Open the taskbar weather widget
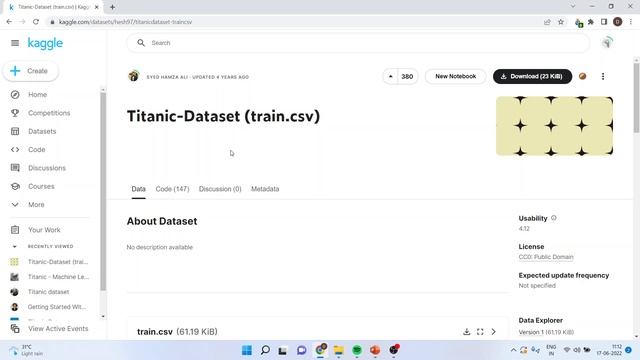Screen dimensions: 640x360 27,350
